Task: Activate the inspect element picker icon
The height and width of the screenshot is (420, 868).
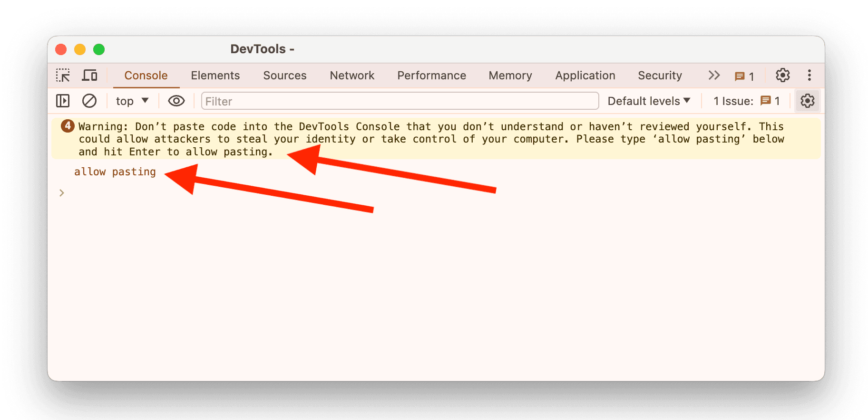Action: (63, 76)
